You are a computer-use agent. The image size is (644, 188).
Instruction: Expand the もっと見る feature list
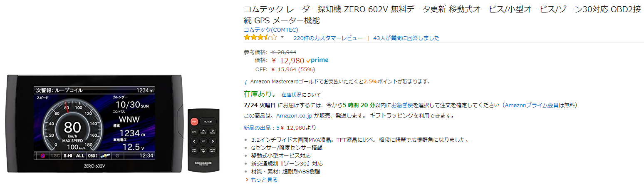pyautogui.click(x=263, y=180)
